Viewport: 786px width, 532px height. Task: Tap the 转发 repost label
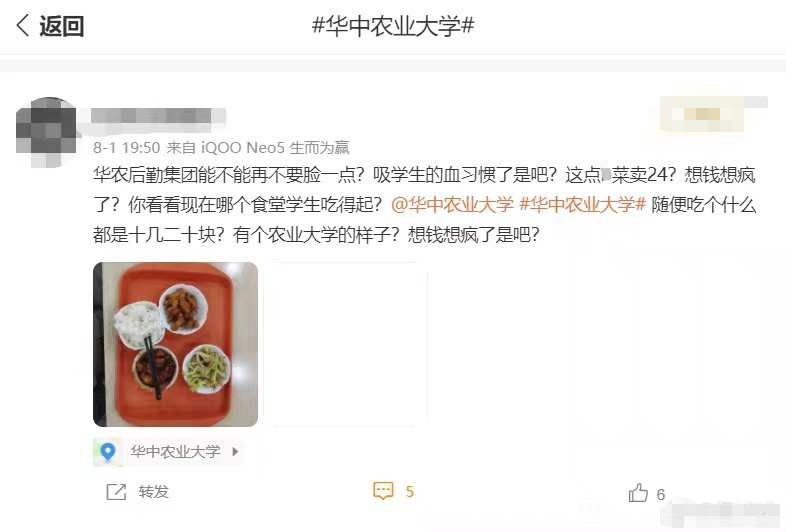pyautogui.click(x=153, y=492)
